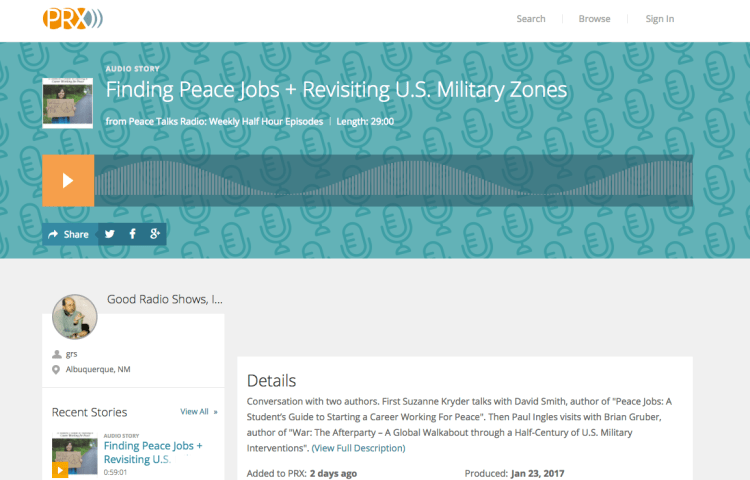Click the user icon beside grs

pos(56,354)
